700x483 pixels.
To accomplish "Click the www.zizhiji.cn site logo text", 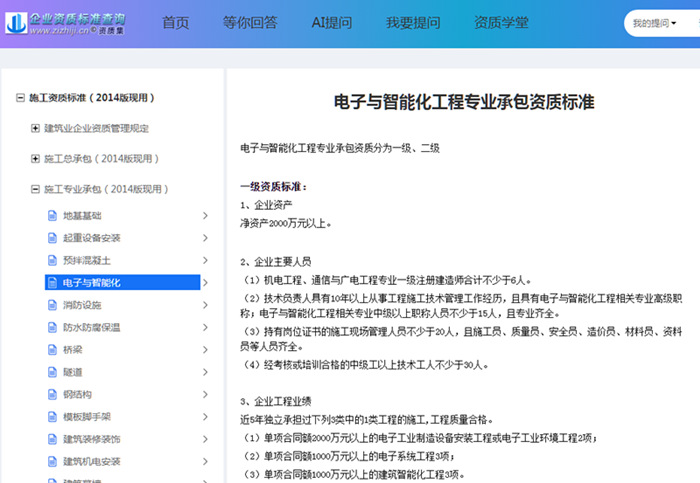I will pos(59,30).
